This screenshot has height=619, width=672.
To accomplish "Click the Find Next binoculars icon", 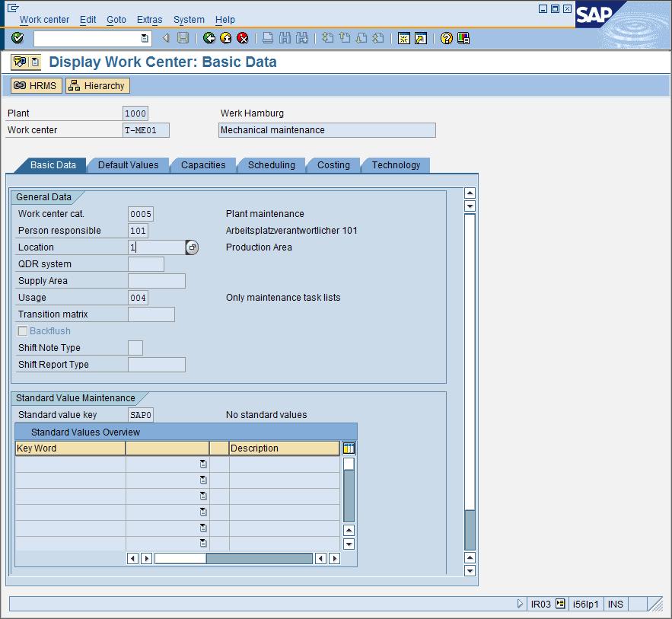I will pos(301,38).
